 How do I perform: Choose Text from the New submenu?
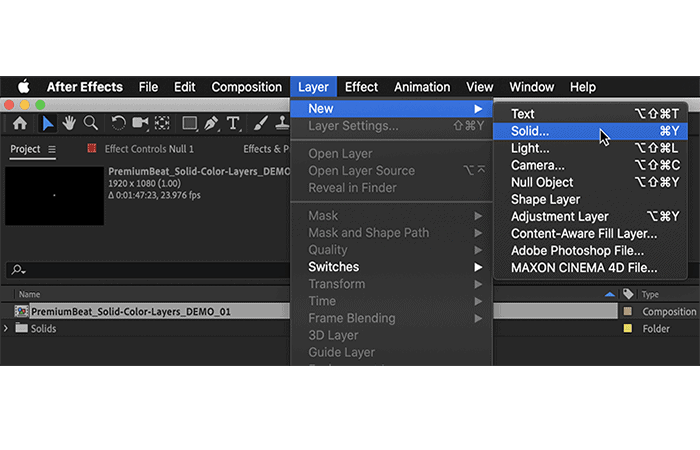pyautogui.click(x=590, y=114)
